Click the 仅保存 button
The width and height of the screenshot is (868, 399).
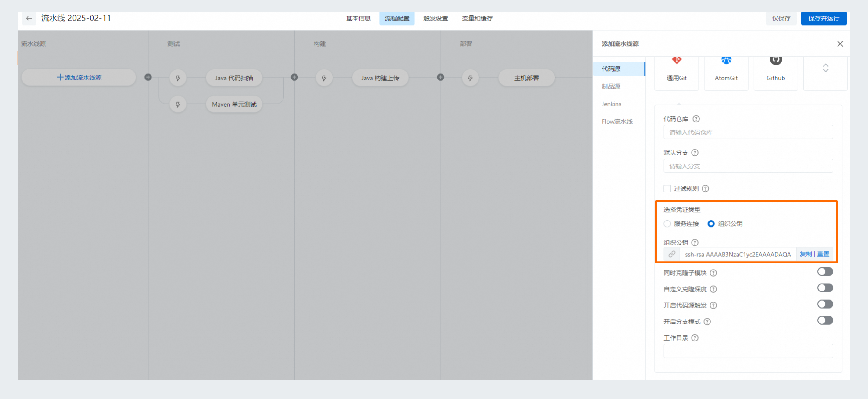tap(781, 19)
